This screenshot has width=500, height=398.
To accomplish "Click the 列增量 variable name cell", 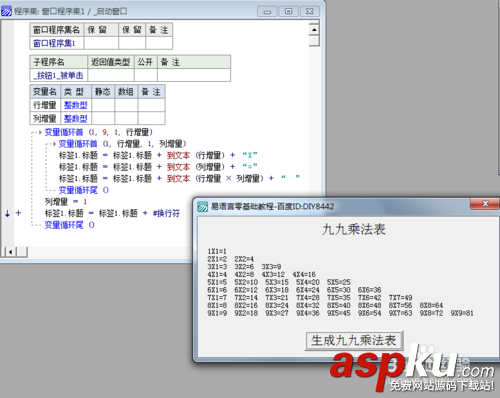I will click(45, 118).
